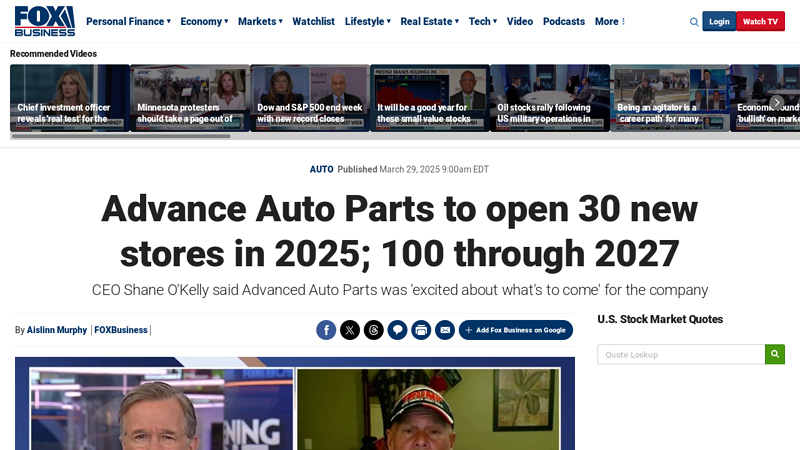Image resolution: width=800 pixels, height=450 pixels.
Task: Click green quote lookup search button
Action: tap(774, 354)
